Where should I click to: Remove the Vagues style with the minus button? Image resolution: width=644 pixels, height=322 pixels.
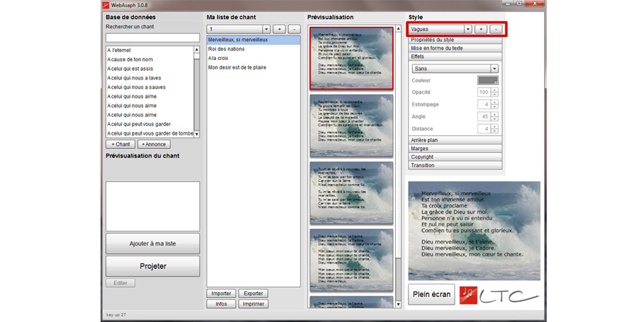(496, 29)
